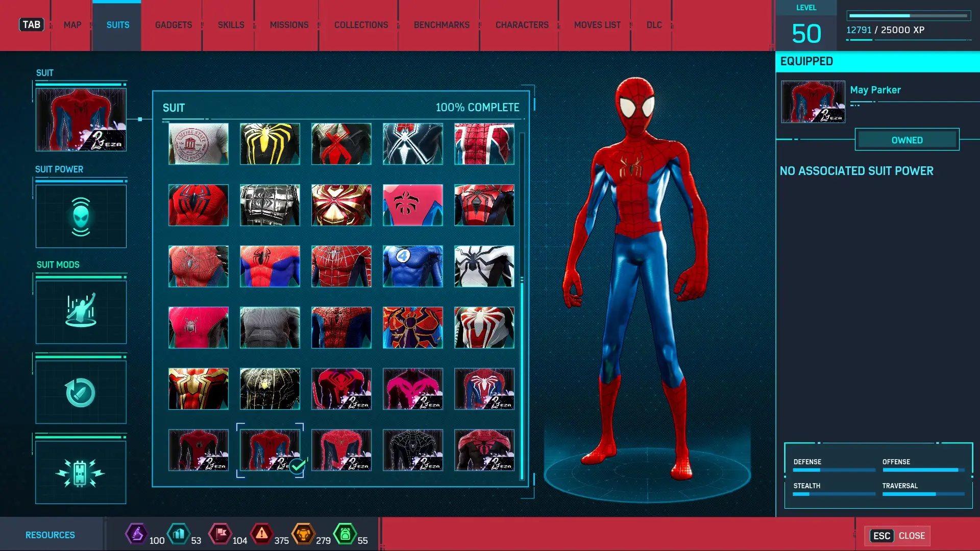Click the XP progress bar
This screenshot has height=551, width=980.
[909, 16]
